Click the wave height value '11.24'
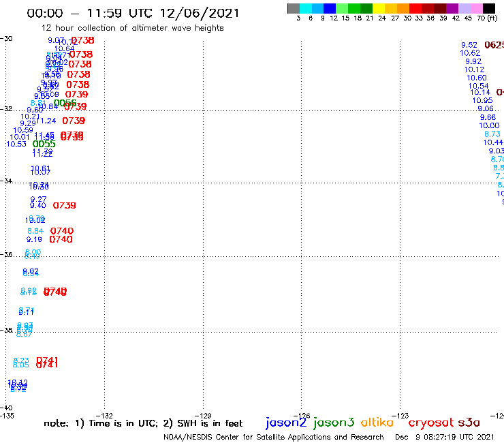The image size is (504, 443). pyautogui.click(x=46, y=121)
